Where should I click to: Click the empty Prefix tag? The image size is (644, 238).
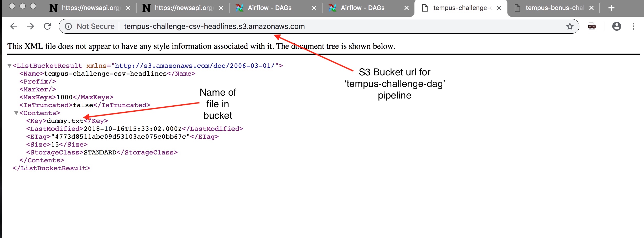pyautogui.click(x=38, y=81)
